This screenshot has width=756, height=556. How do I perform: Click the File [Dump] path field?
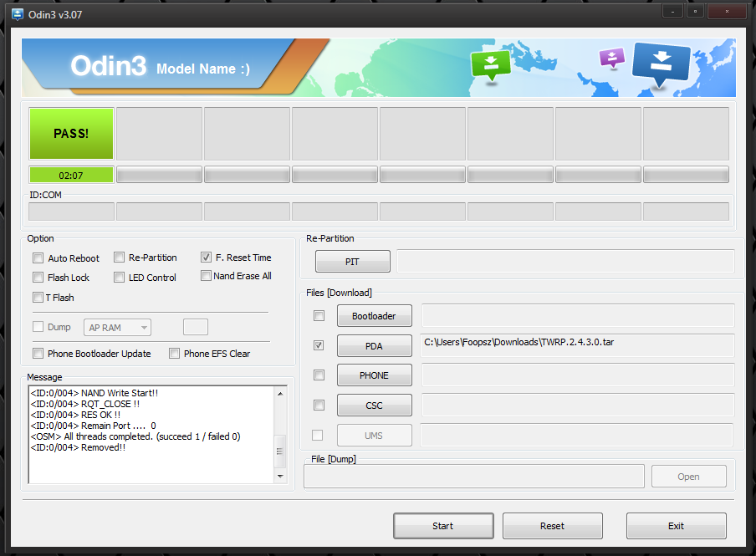point(474,476)
